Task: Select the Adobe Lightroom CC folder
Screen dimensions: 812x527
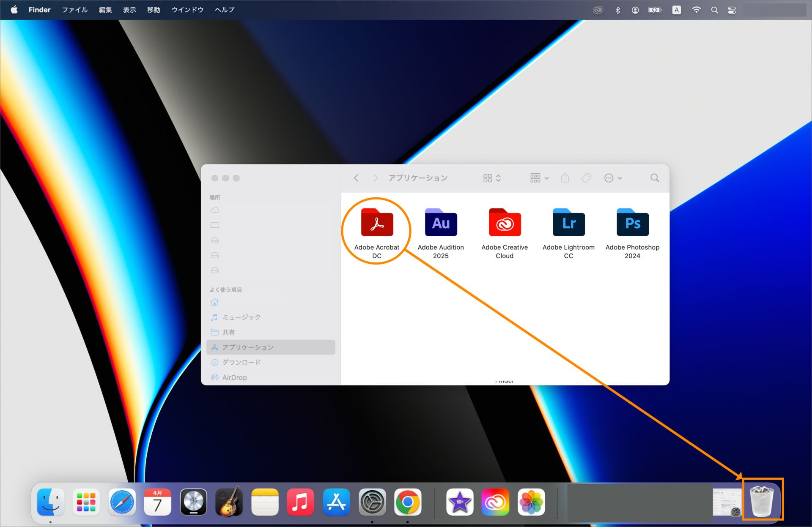Action: 568,223
